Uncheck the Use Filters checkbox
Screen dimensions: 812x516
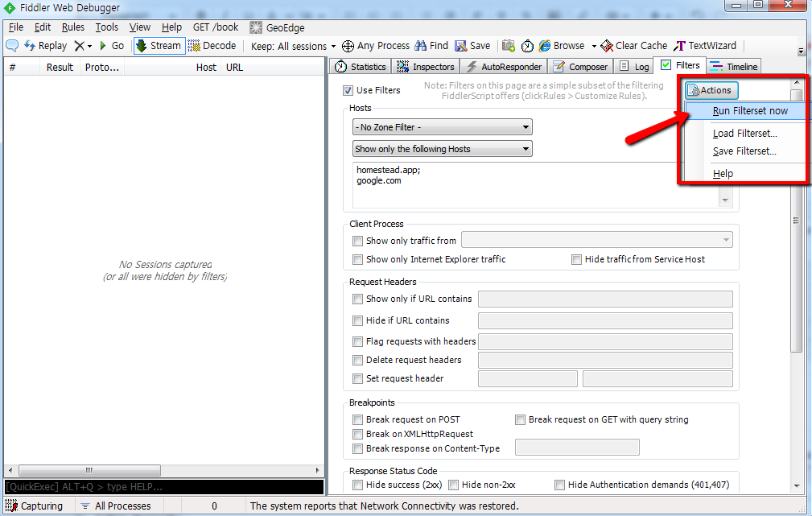click(348, 90)
